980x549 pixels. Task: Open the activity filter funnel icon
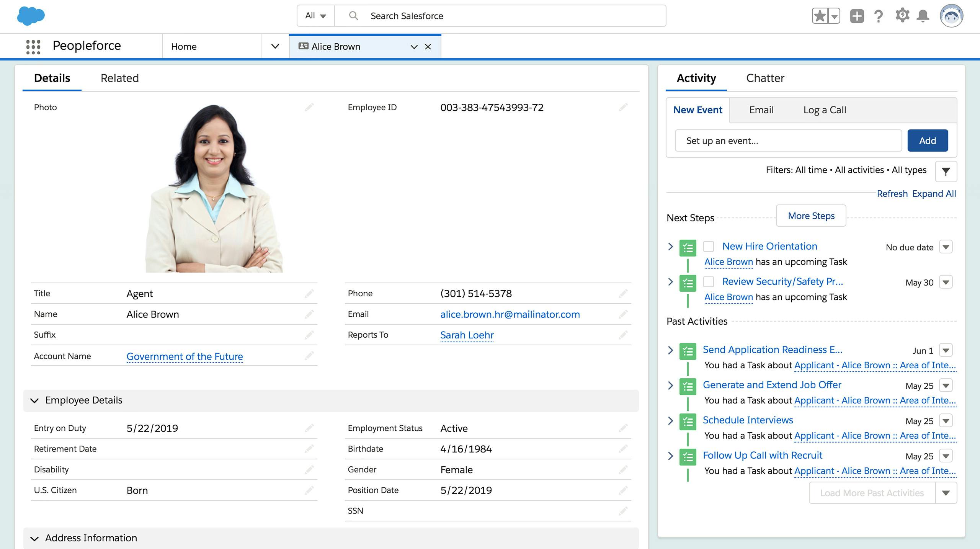946,171
